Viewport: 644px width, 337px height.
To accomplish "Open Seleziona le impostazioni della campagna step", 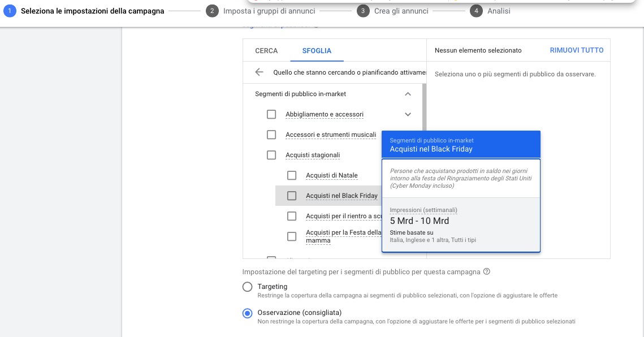I will [x=92, y=11].
